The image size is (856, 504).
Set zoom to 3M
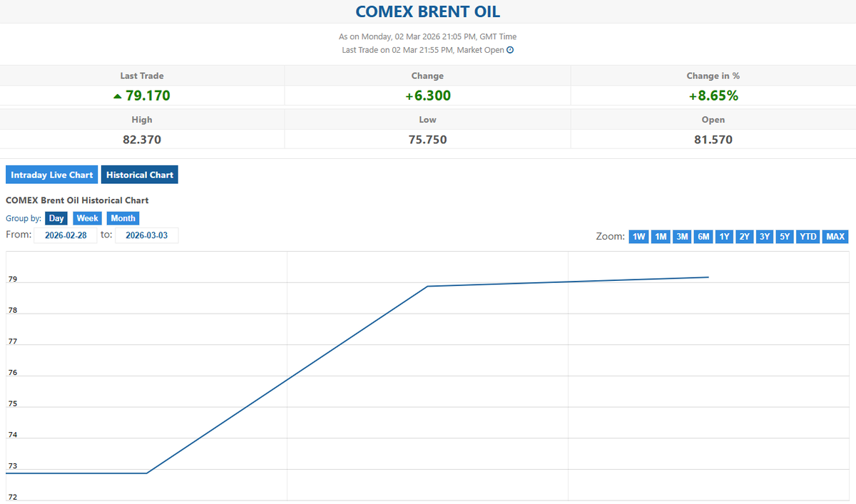(682, 237)
